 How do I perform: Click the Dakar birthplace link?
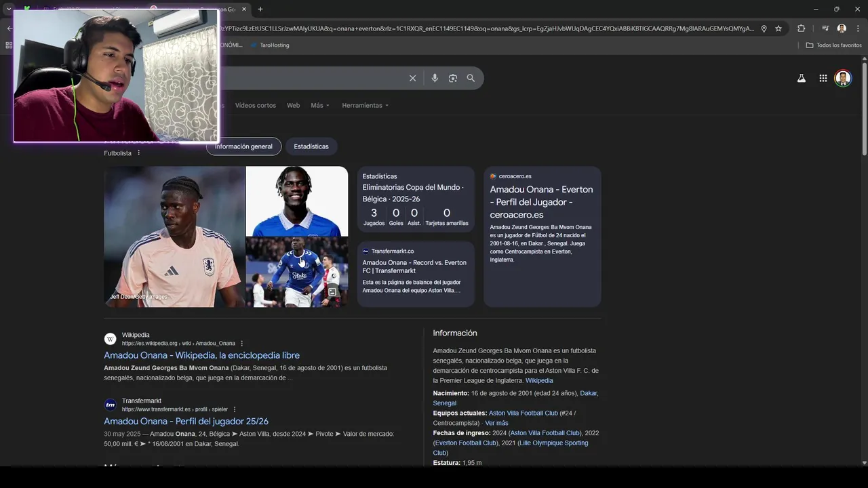[x=588, y=393]
